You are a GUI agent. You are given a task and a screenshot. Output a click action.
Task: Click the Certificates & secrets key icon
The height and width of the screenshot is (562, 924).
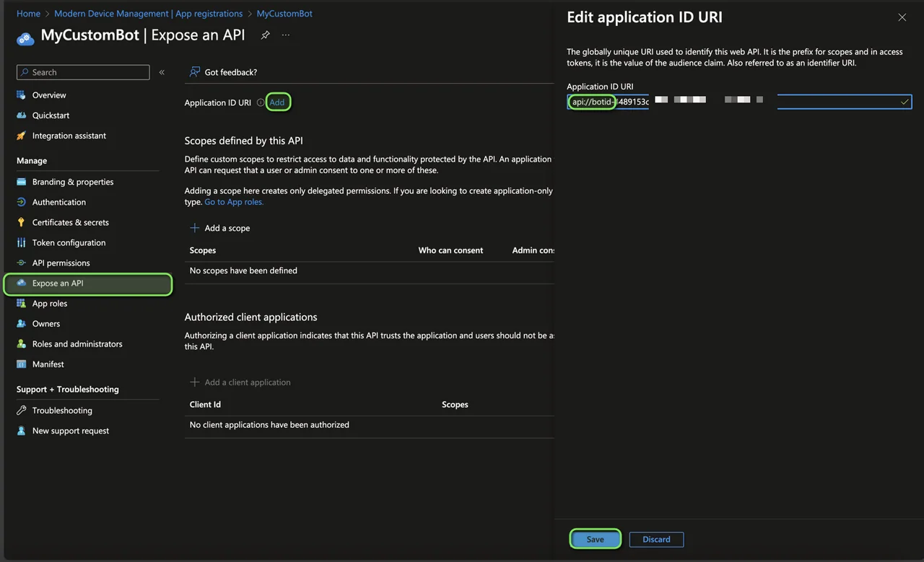[x=22, y=222]
